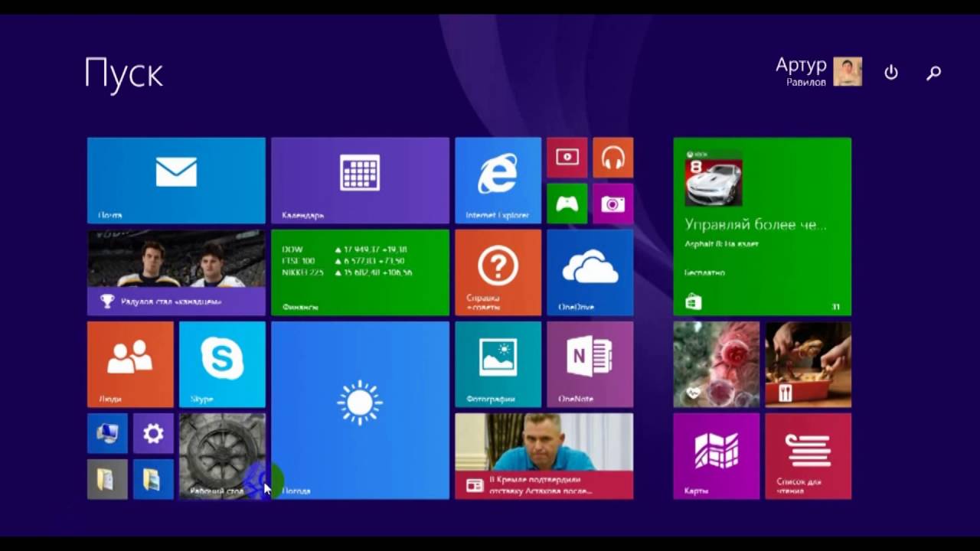Open the Список для чтения tile
This screenshot has width=980, height=551.
click(x=808, y=456)
